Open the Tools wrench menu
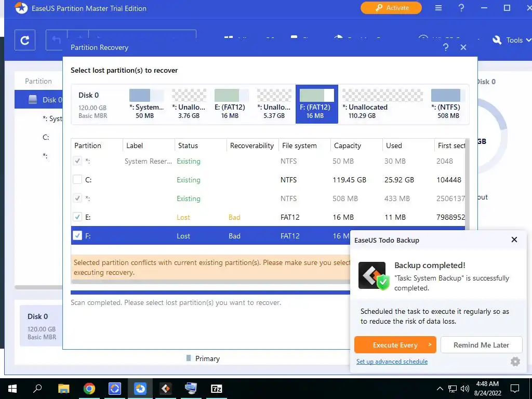 click(x=512, y=40)
